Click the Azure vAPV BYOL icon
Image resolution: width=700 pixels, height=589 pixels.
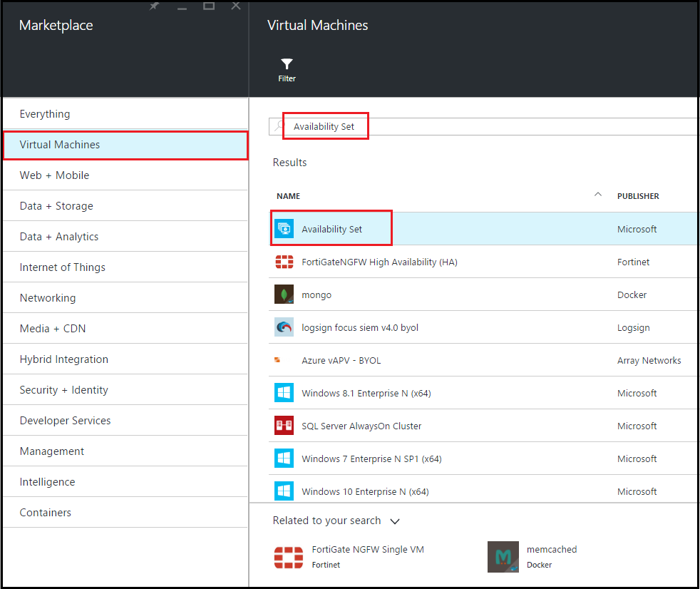pos(277,360)
